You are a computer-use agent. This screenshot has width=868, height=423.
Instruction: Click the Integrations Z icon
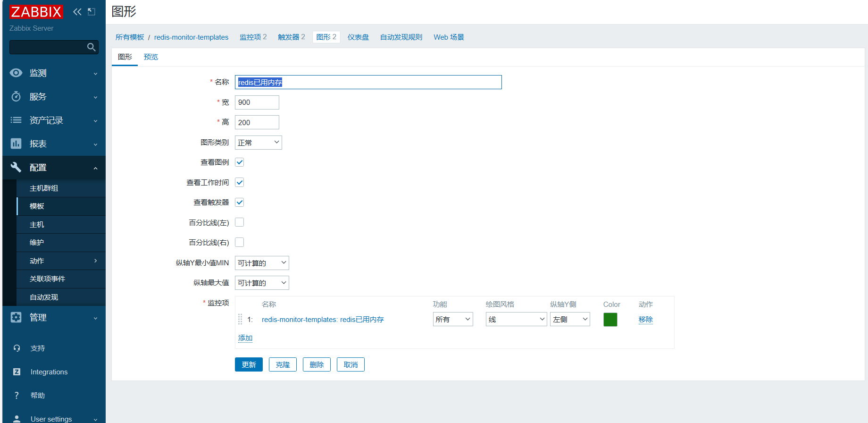17,372
